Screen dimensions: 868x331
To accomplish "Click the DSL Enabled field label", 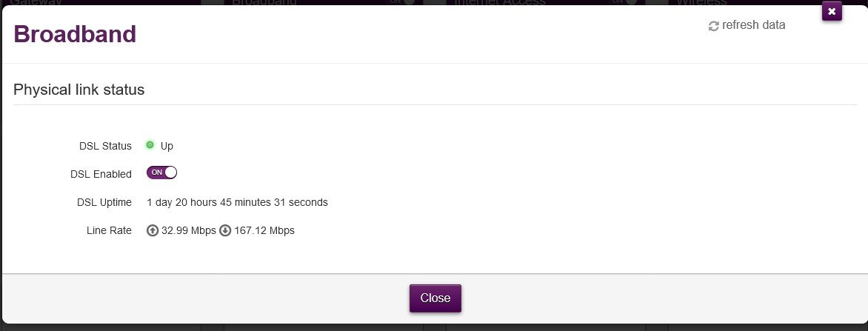I will [101, 174].
